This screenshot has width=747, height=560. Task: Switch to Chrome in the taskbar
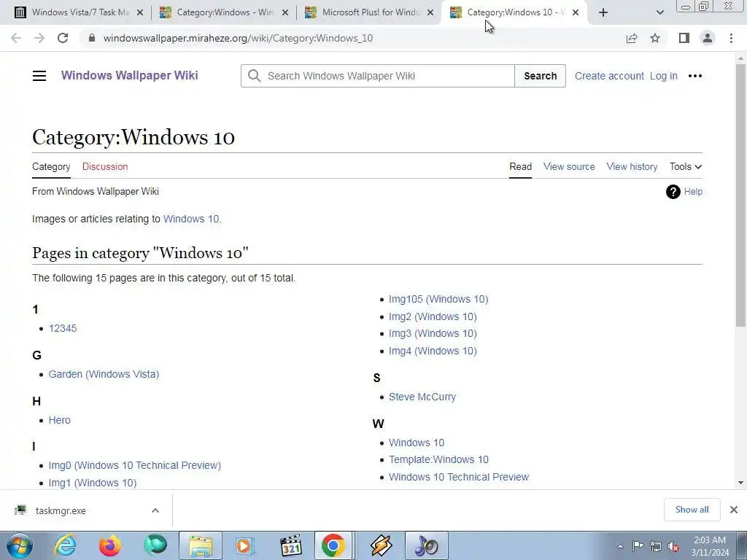(x=333, y=545)
